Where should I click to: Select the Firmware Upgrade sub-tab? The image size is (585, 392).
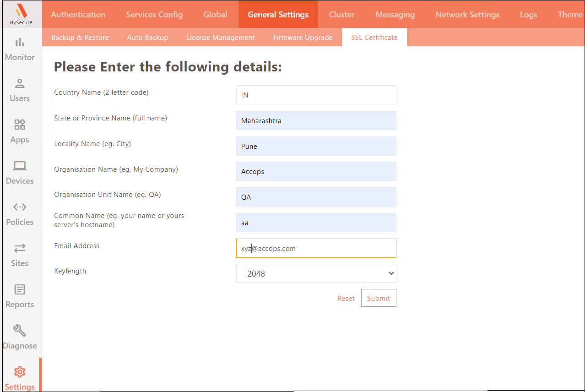point(303,38)
